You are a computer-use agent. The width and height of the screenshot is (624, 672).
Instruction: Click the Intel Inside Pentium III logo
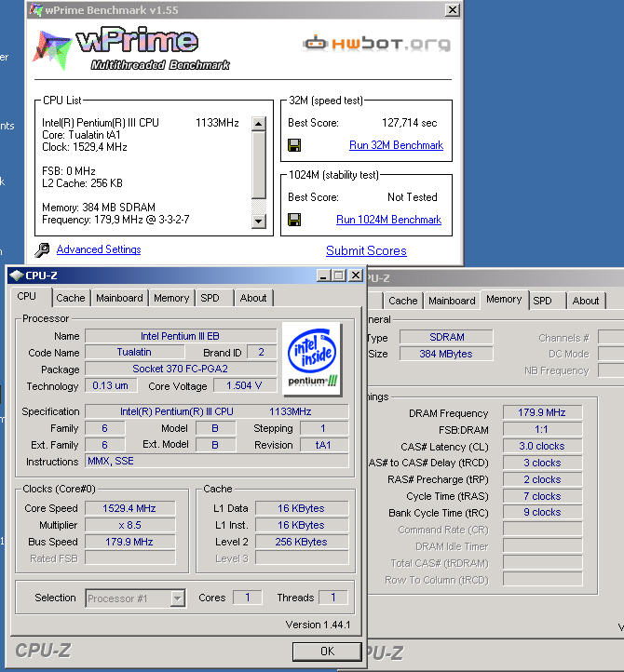312,358
